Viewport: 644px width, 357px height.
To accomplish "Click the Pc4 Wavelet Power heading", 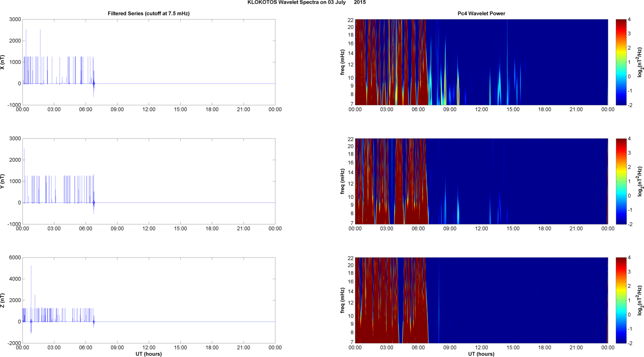I will (481, 13).
